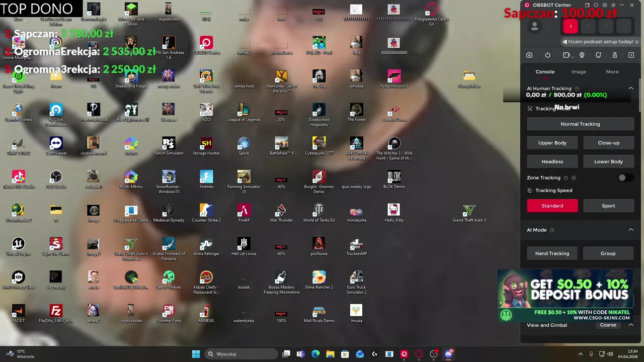This screenshot has width=644, height=362.
Task: Open Forza Horizon 5 desktop icon
Action: tap(394, 79)
